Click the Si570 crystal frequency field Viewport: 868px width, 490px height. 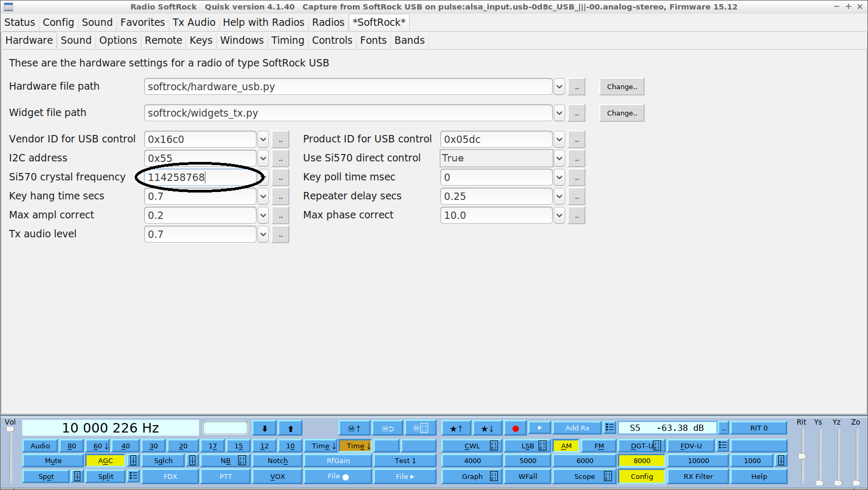pyautogui.click(x=201, y=177)
